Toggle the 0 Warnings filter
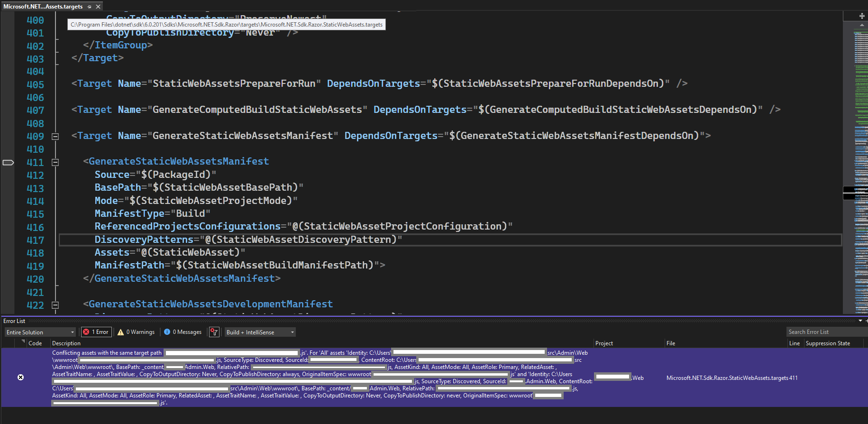 tap(136, 332)
